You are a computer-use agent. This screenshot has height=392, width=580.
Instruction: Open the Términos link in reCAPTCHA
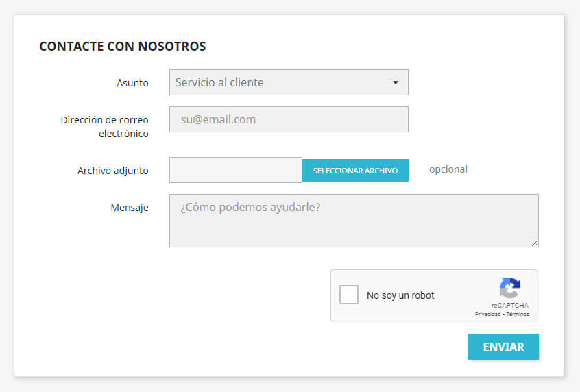tap(518, 314)
